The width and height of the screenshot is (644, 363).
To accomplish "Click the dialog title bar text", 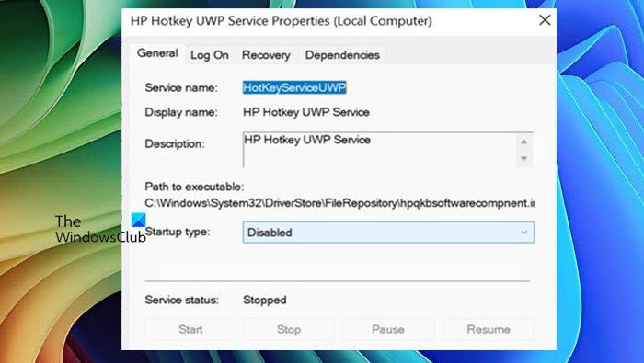I will pos(282,21).
